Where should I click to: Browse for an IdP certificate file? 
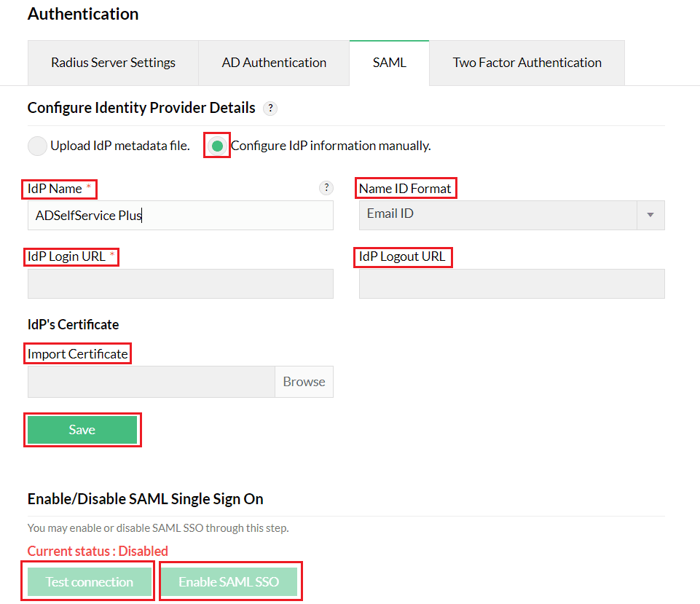point(304,381)
